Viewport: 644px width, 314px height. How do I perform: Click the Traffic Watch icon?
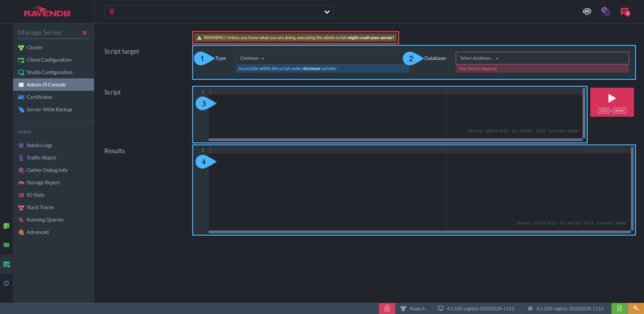pyautogui.click(x=21, y=158)
